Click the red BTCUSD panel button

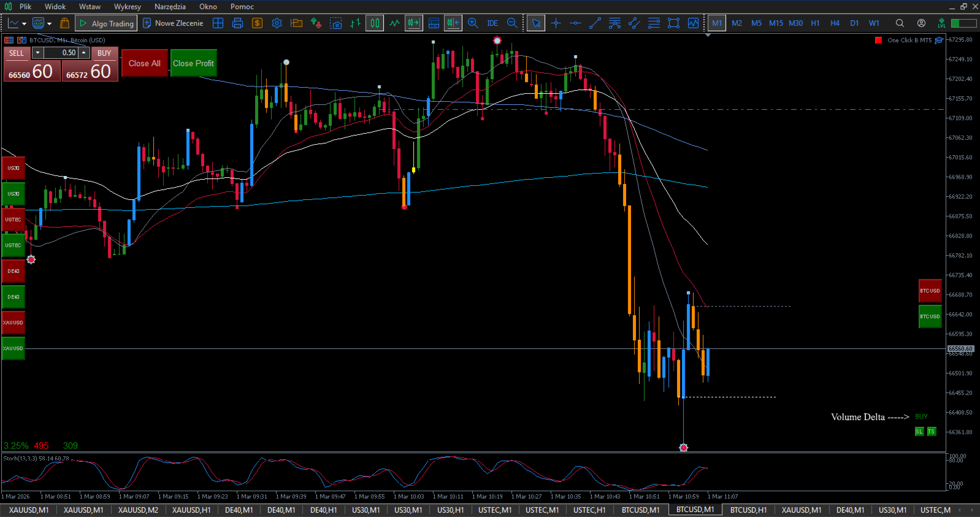pos(930,291)
